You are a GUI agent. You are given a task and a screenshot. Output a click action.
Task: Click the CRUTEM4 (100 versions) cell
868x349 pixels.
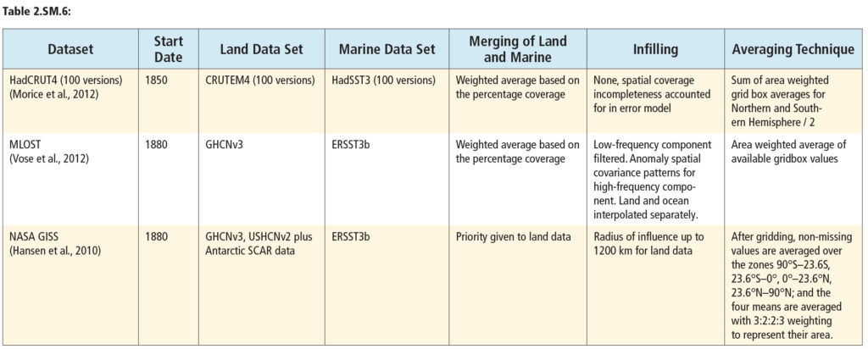[x=260, y=80]
